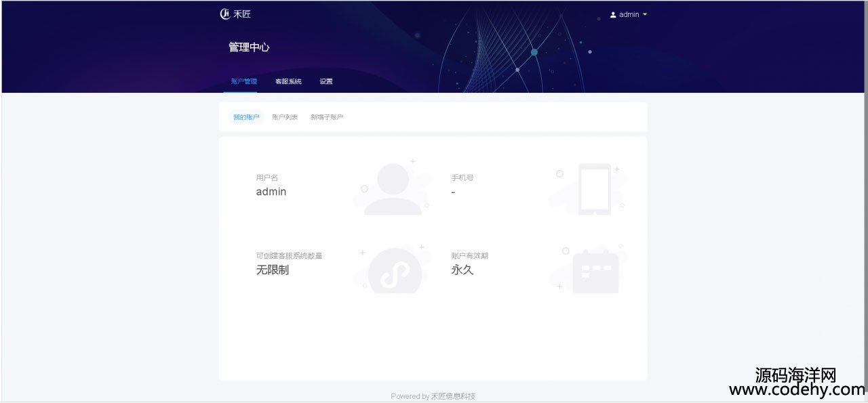Click the 永久 validity value
Viewport: 868px width, 403px height.
click(462, 270)
